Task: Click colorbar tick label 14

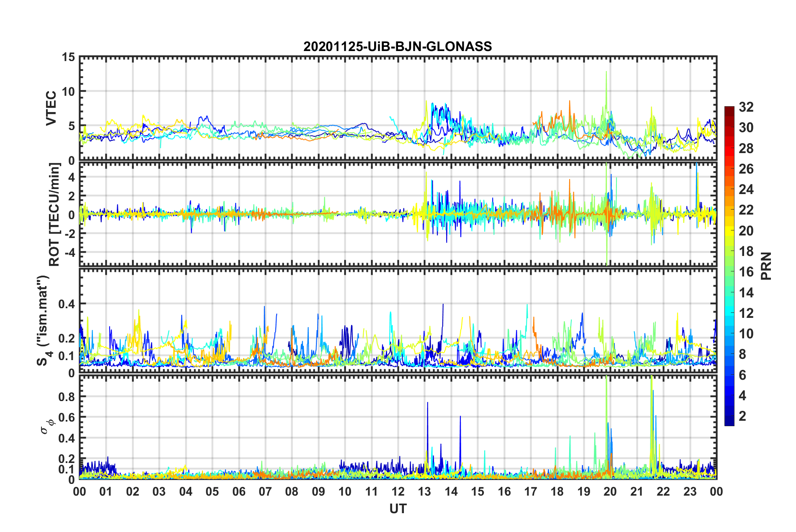Action: coord(746,293)
